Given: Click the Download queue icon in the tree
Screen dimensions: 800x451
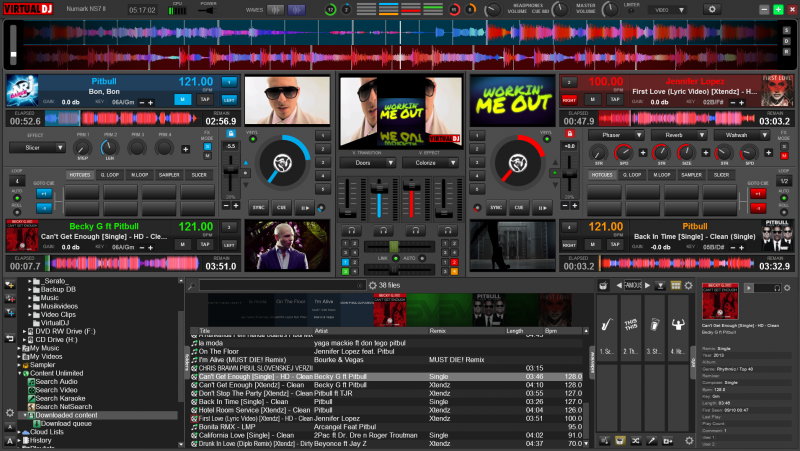Looking at the screenshot, I should pyautogui.click(x=35, y=423).
